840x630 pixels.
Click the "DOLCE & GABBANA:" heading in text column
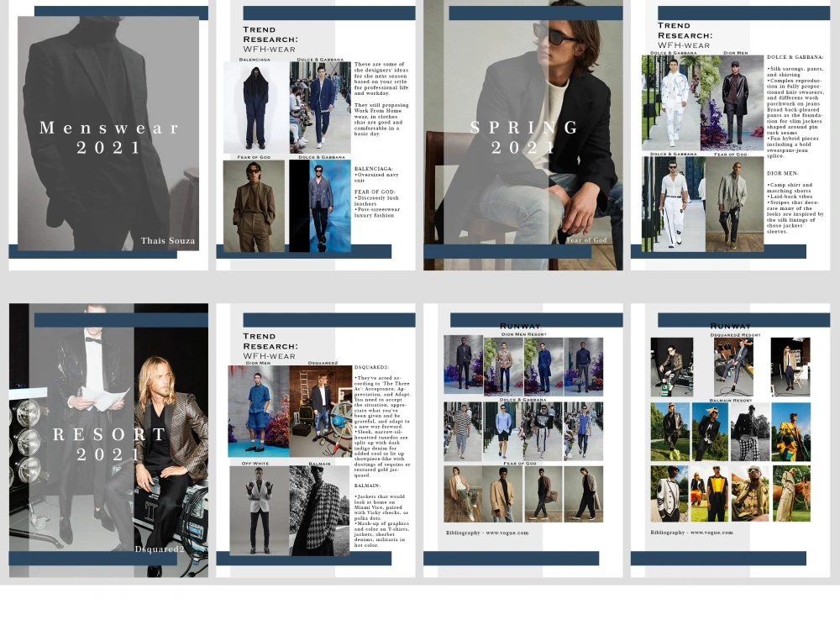795,57
